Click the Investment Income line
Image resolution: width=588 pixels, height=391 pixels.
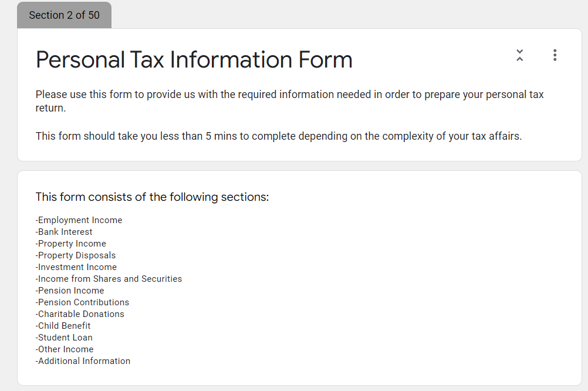coord(76,267)
